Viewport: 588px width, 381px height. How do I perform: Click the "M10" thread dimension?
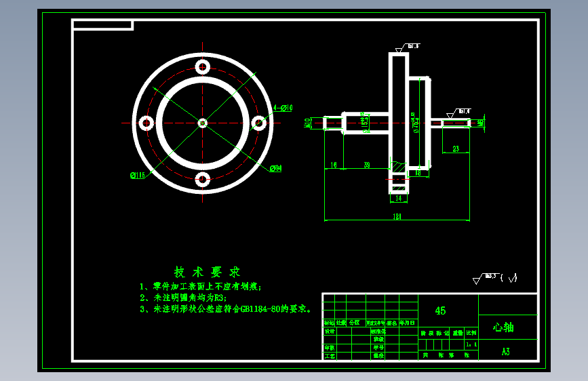point(307,123)
